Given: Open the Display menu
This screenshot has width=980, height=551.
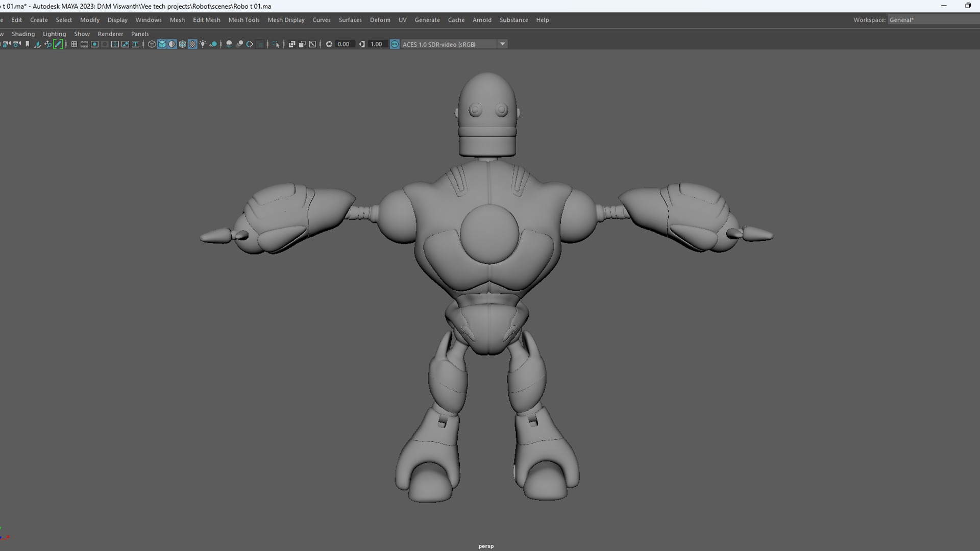Looking at the screenshot, I should 117,20.
